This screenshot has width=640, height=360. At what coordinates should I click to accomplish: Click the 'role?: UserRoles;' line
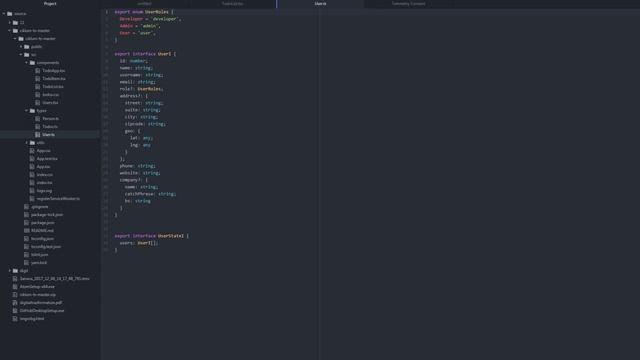[x=142, y=89]
